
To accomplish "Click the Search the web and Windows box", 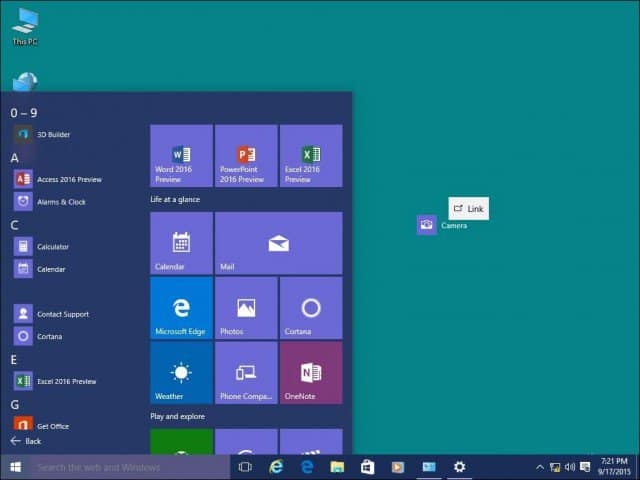I will (131, 467).
